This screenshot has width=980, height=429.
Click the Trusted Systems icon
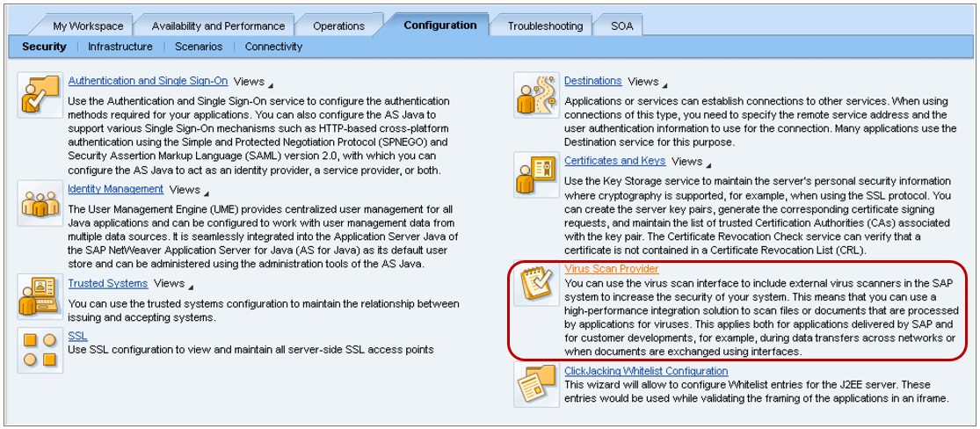coord(40,296)
